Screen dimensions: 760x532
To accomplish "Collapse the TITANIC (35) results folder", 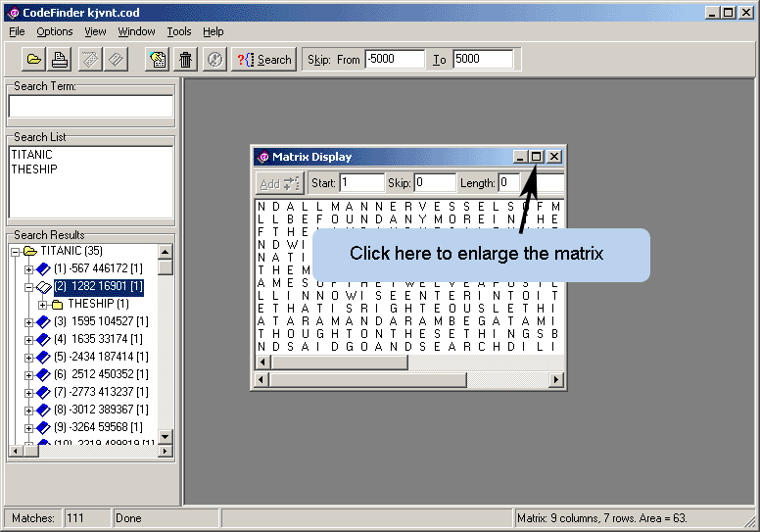I will [x=15, y=252].
